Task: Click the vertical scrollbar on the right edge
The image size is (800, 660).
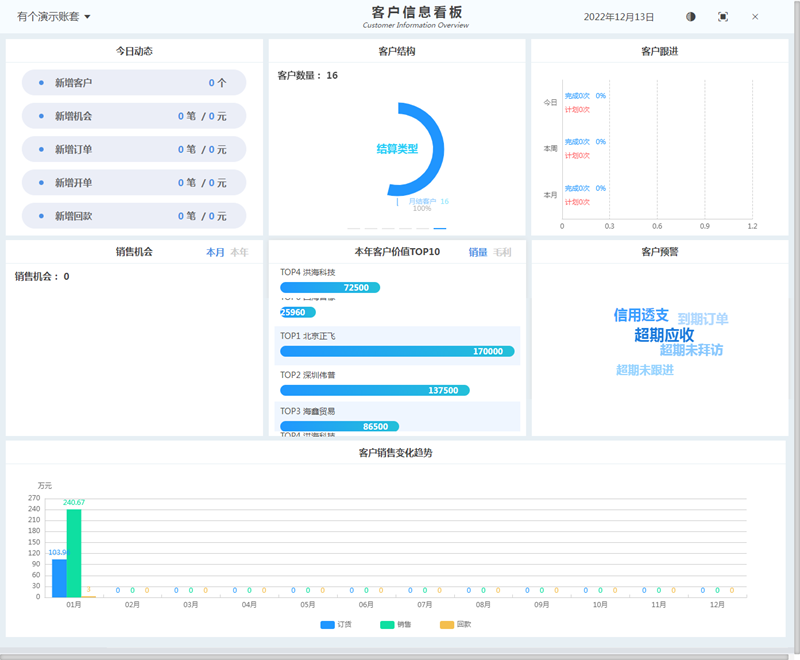Action: click(796, 326)
